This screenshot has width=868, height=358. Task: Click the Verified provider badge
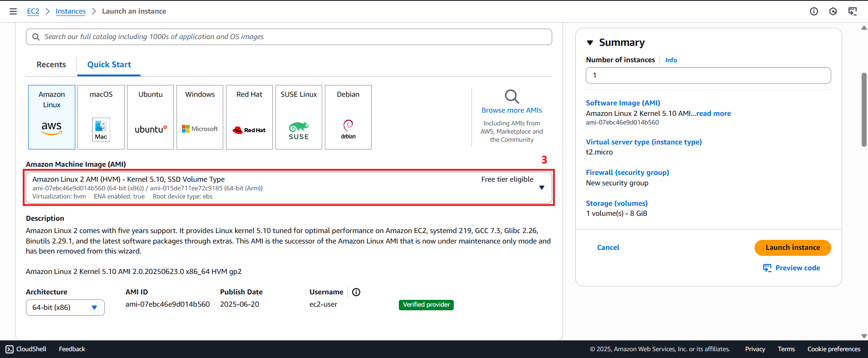pos(426,305)
